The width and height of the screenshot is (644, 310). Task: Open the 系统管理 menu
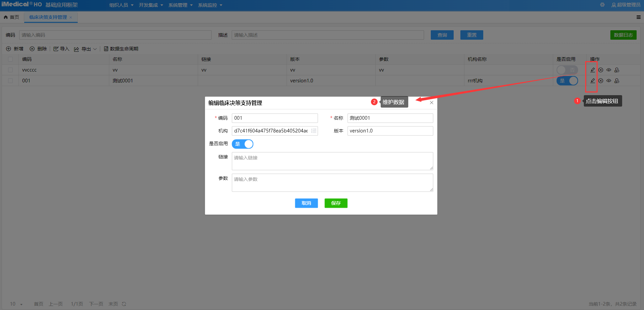[x=180, y=5]
